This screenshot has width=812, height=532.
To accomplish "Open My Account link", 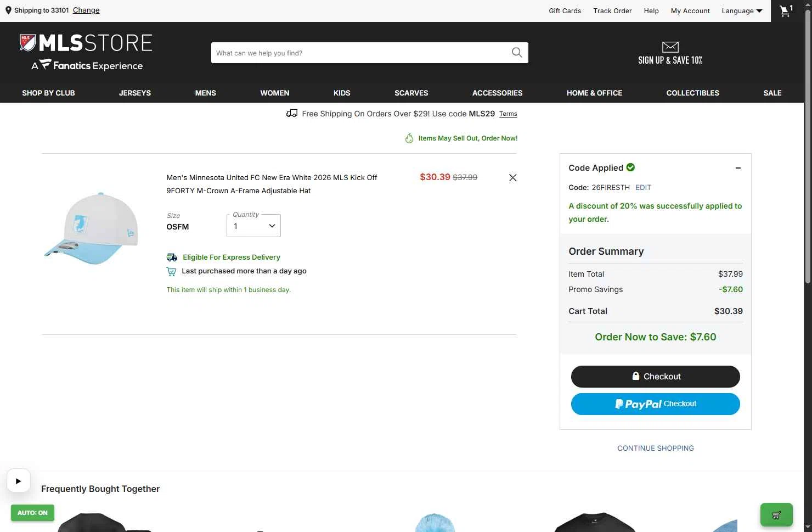I will tap(690, 10).
